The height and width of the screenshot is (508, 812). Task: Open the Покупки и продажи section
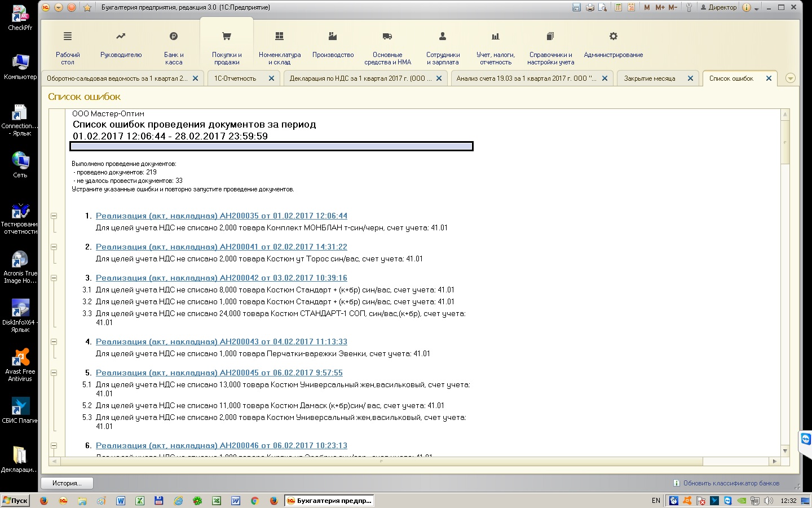pyautogui.click(x=227, y=47)
